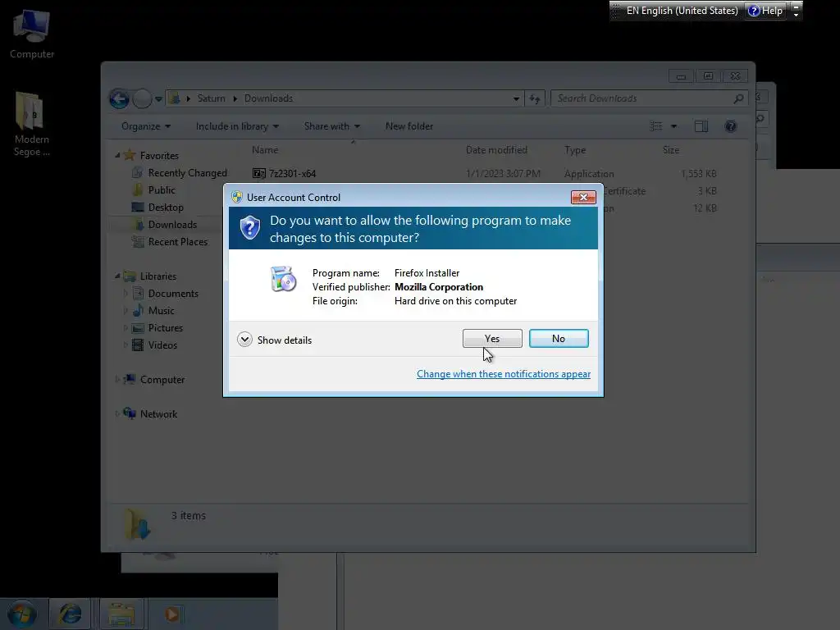This screenshot has height=630, width=840.
Task: Click Downloads in address bar breadcrumb
Action: point(268,98)
